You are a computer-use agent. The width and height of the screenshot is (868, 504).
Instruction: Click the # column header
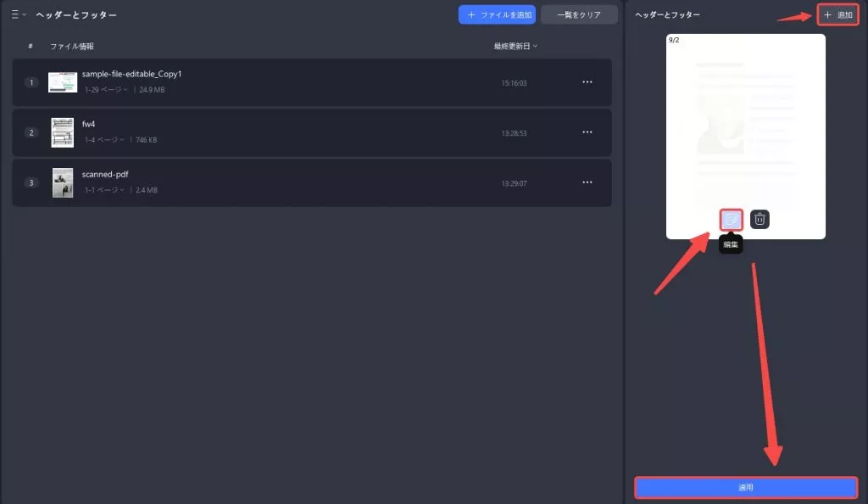click(31, 46)
